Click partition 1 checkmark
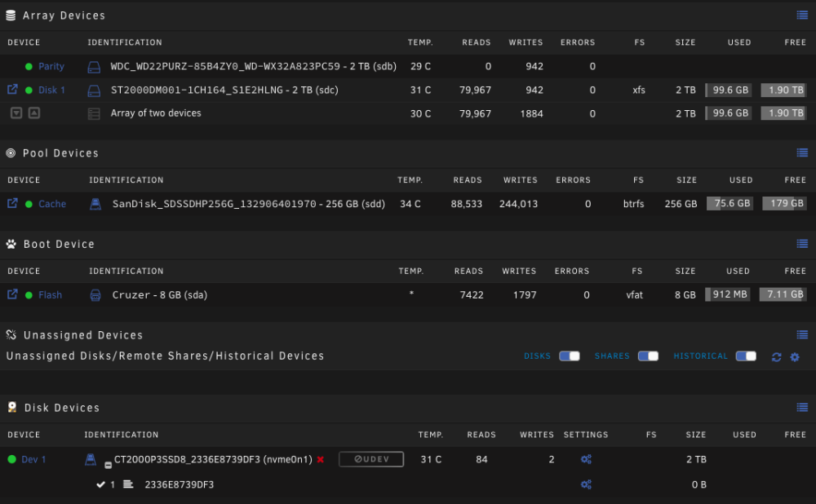The height and width of the screenshot is (504, 816). click(100, 484)
